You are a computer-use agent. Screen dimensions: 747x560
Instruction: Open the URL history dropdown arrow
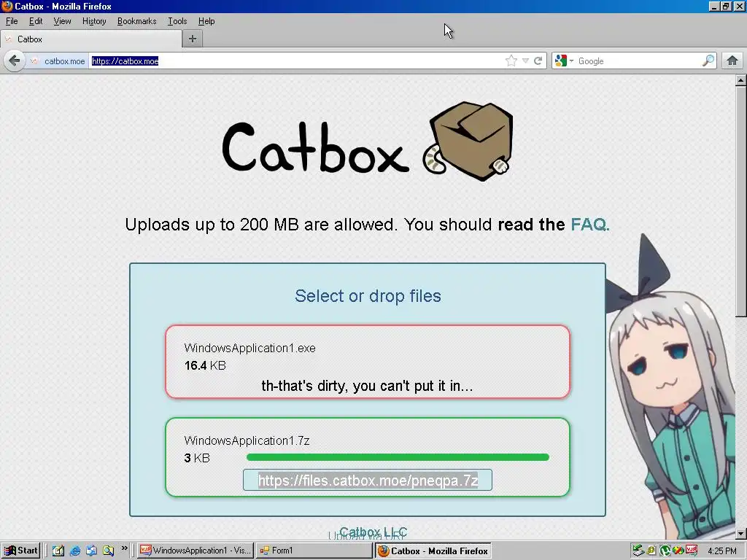(x=525, y=61)
